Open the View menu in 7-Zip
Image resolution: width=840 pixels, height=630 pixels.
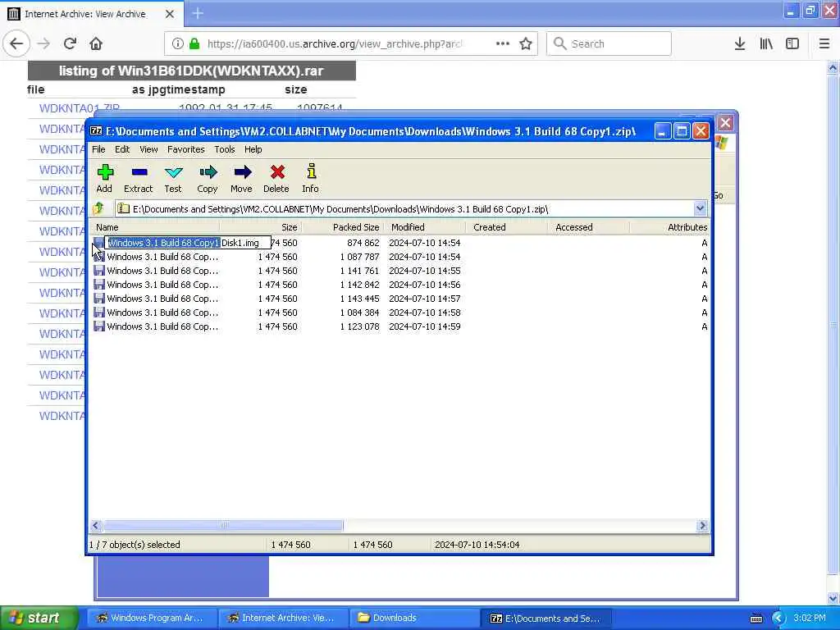coord(148,149)
